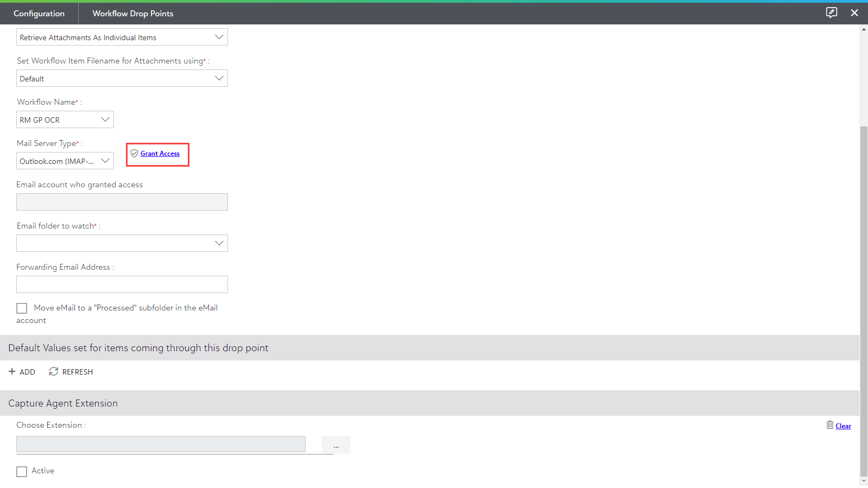
Task: Open the Workflow Name dropdown showing RM GP OCR
Action: tap(65, 120)
